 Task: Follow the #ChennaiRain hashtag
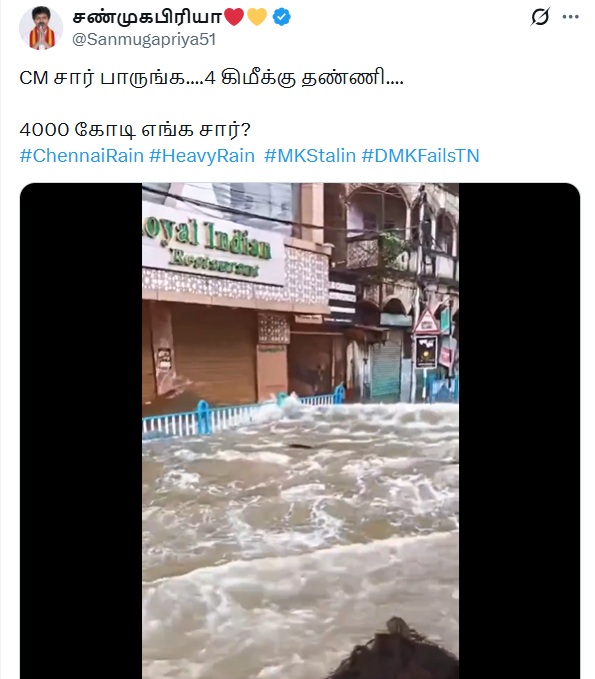(x=81, y=156)
